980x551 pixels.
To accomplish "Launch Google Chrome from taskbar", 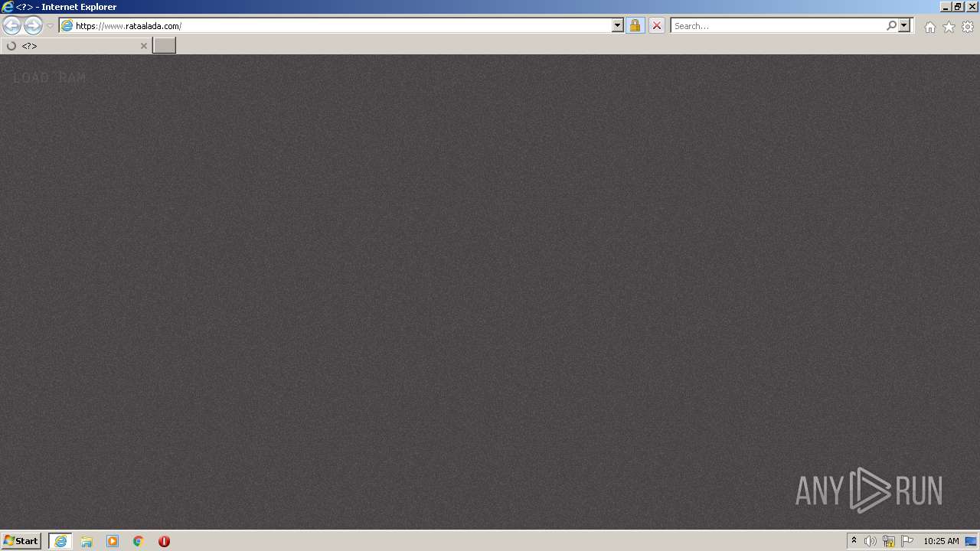I will pos(139,541).
